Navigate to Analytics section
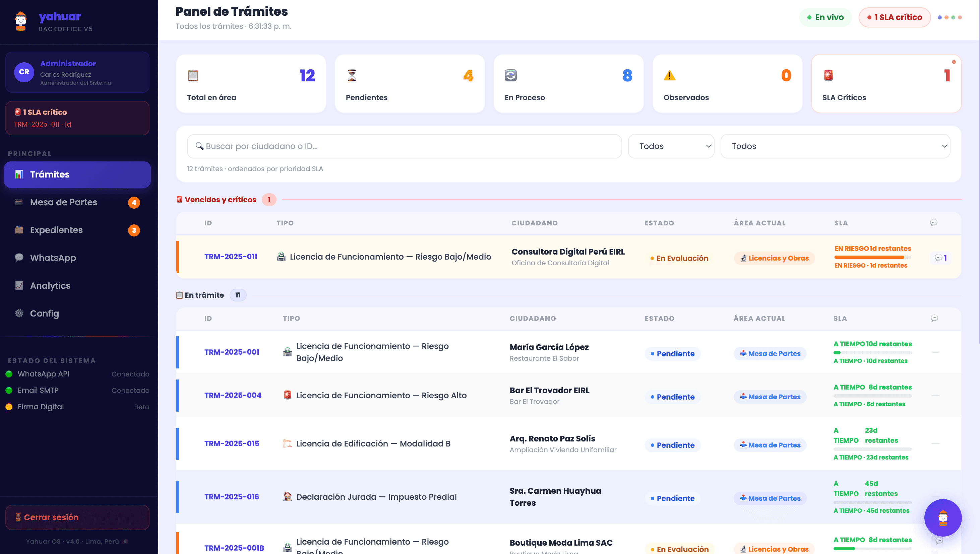 pos(77,285)
